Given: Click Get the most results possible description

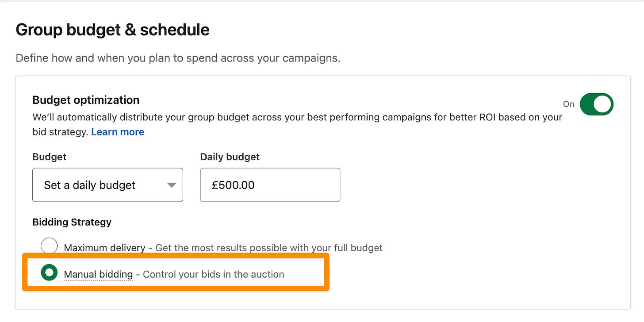Looking at the screenshot, I should pos(269,248).
